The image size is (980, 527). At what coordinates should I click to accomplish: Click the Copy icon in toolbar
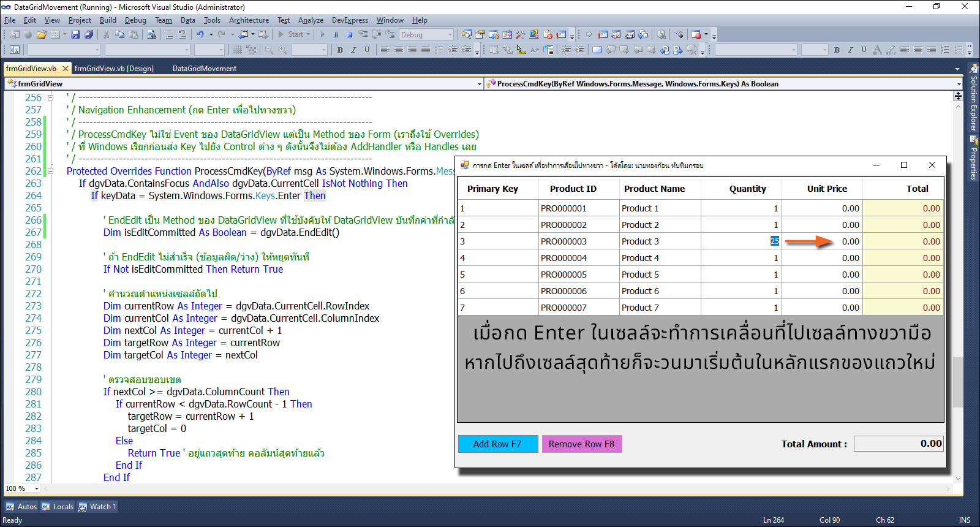point(120,34)
